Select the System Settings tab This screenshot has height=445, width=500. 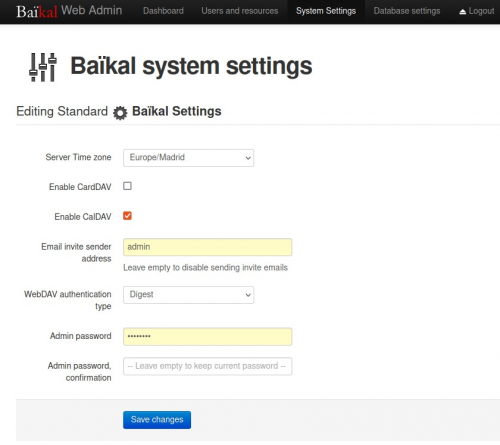[326, 11]
